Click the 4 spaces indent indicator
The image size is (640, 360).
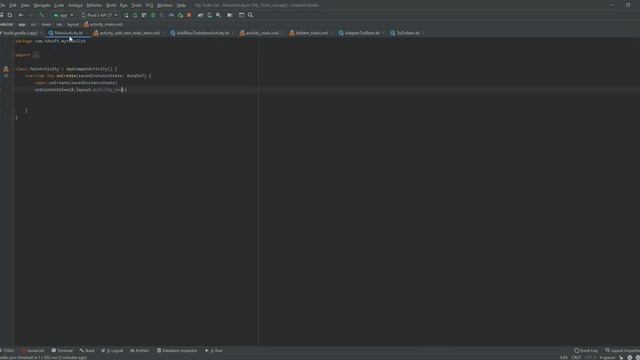click(x=607, y=358)
